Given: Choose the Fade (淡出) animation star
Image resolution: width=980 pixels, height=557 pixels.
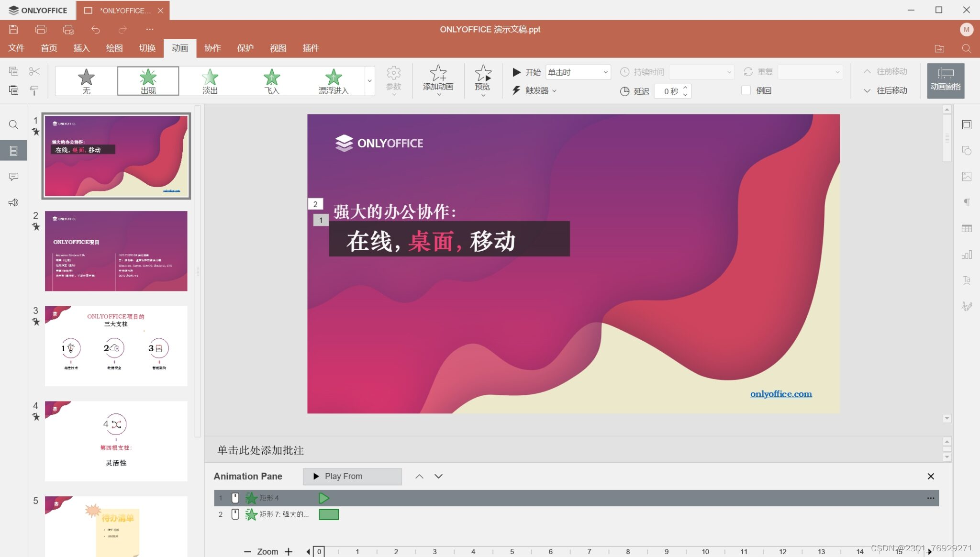Looking at the screenshot, I should pyautogui.click(x=210, y=81).
